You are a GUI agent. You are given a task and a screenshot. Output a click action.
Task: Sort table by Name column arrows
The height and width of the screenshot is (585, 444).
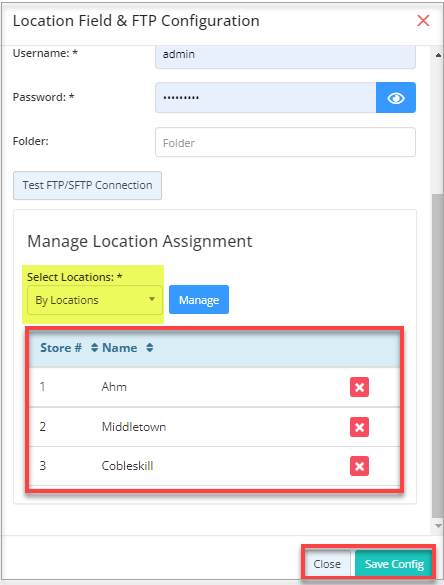point(150,348)
